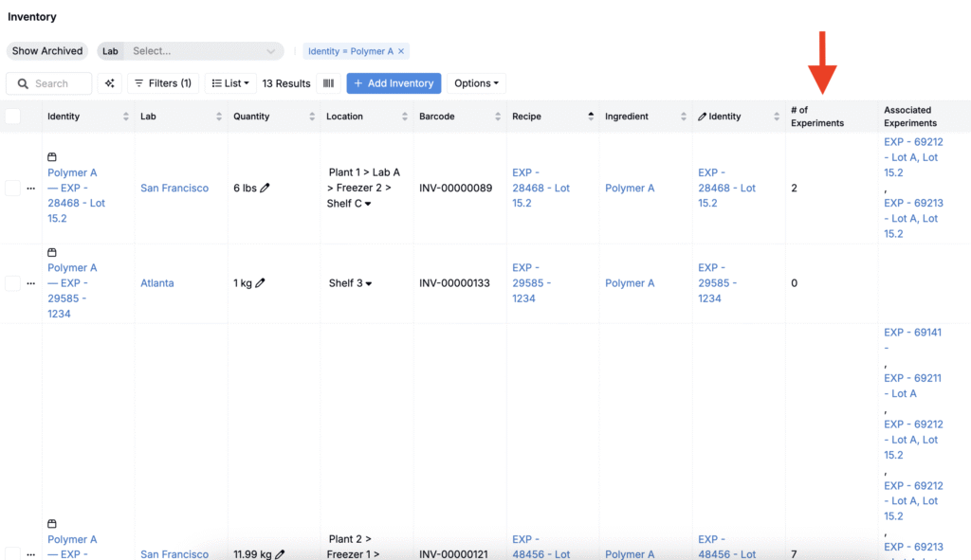Image resolution: width=971 pixels, height=560 pixels.
Task: Open the Options menu
Action: (x=476, y=83)
